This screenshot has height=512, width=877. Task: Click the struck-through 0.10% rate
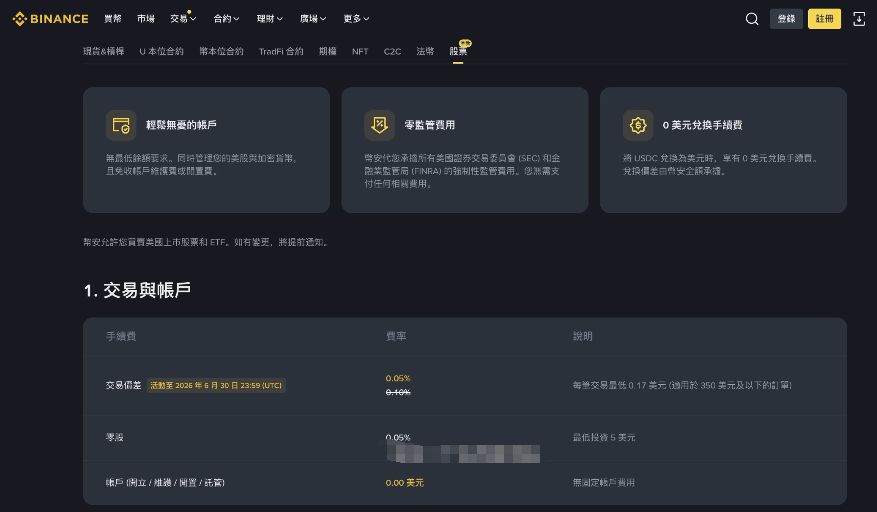(x=398, y=392)
